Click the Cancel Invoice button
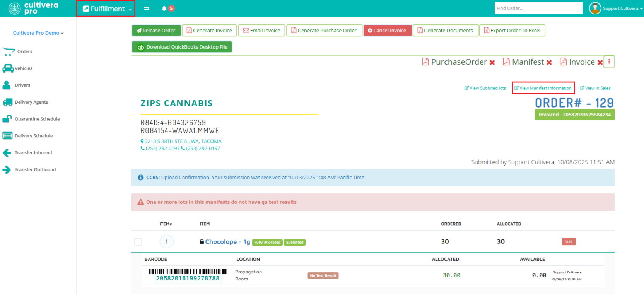Viewport: 644px width, 294px height. click(387, 31)
